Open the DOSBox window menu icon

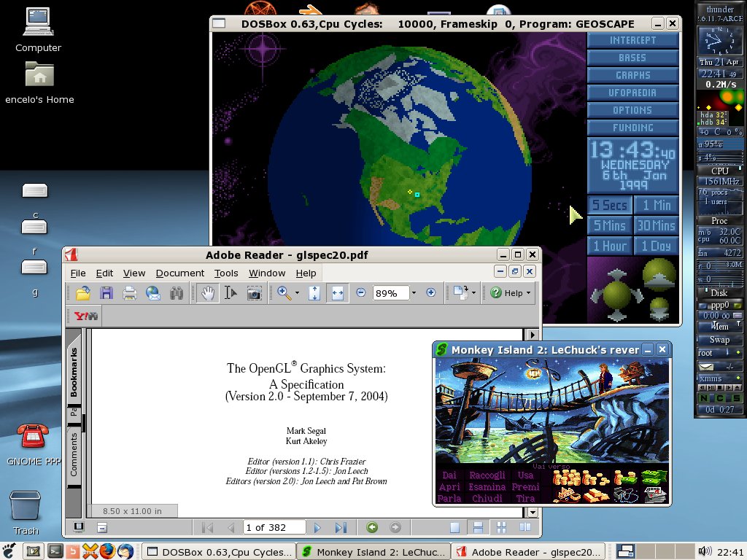219,23
